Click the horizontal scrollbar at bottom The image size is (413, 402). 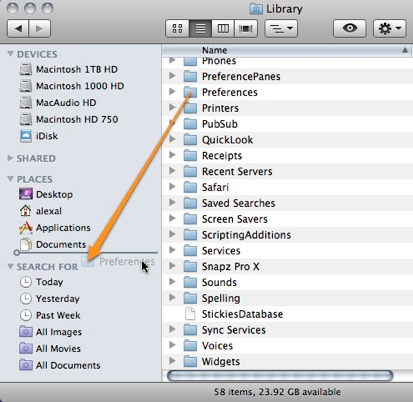tap(280, 376)
